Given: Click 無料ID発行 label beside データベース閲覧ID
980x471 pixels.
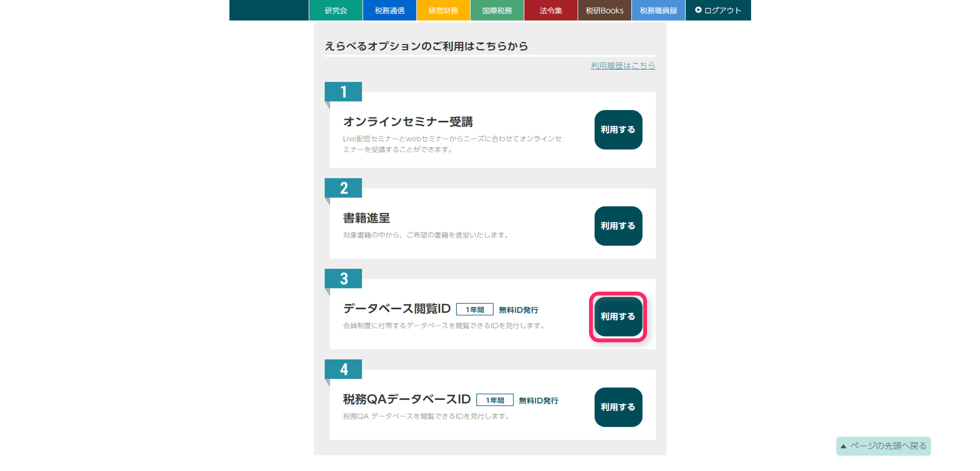Looking at the screenshot, I should click(518, 310).
